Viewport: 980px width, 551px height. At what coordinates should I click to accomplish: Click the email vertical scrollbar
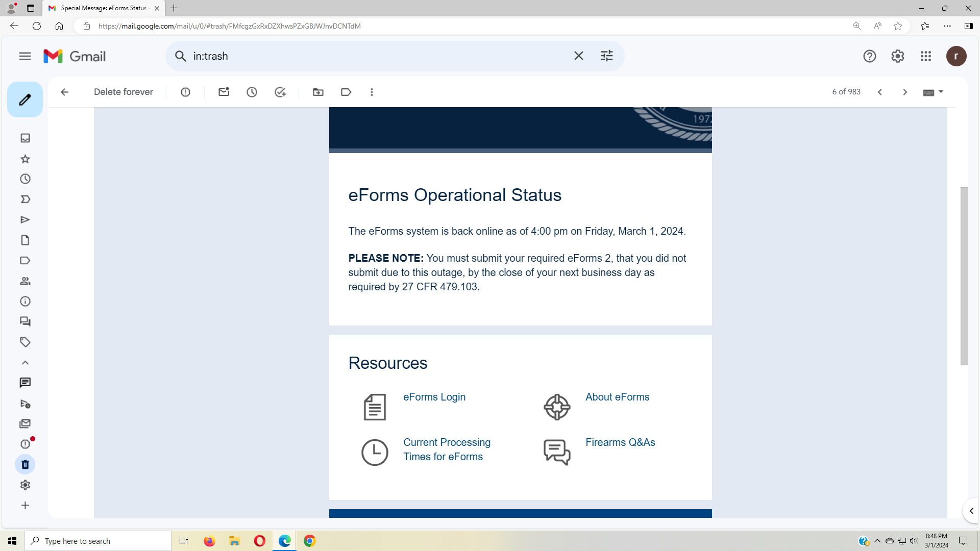[964, 275]
